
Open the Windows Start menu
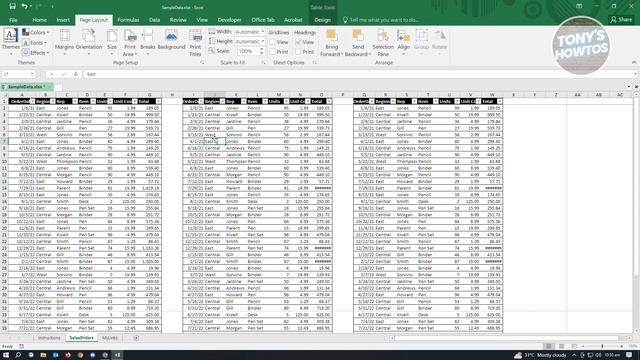[x=6, y=355]
